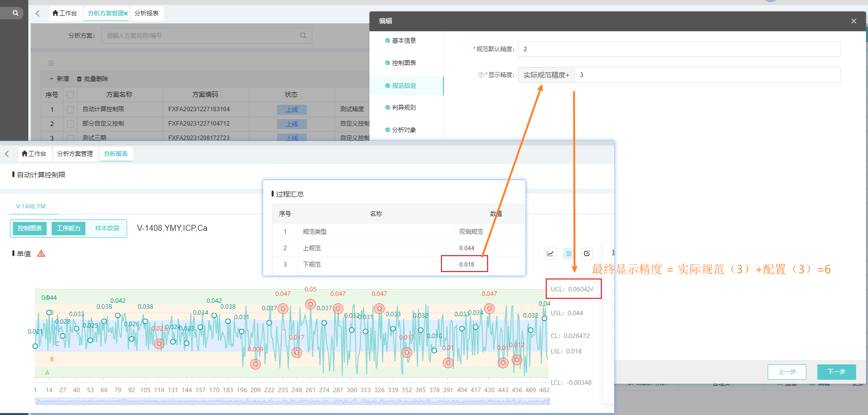The width and height of the screenshot is (868, 415).
Task: Click the chart zoom range slider bar
Action: (292, 402)
